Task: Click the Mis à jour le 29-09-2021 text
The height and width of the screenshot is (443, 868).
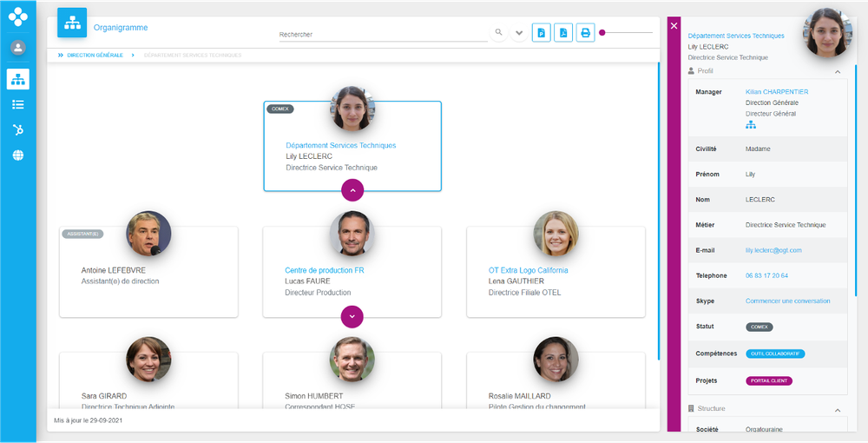Action: pos(88,420)
